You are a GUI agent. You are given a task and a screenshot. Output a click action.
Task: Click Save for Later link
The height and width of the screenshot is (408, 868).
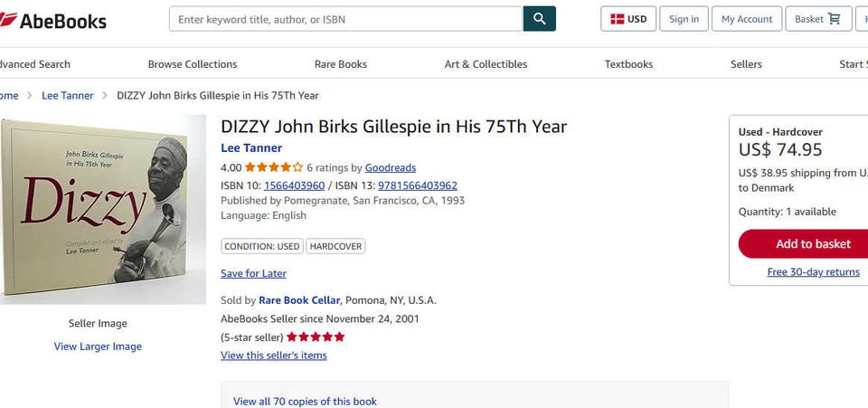pyautogui.click(x=253, y=273)
